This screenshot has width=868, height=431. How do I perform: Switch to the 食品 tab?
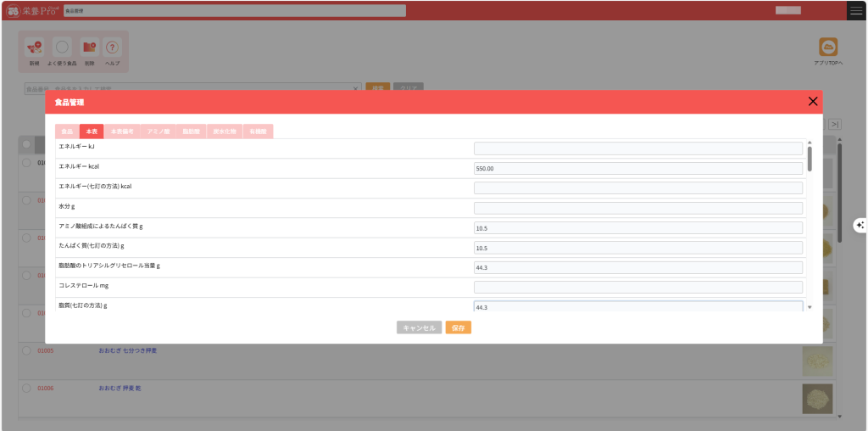tap(67, 132)
